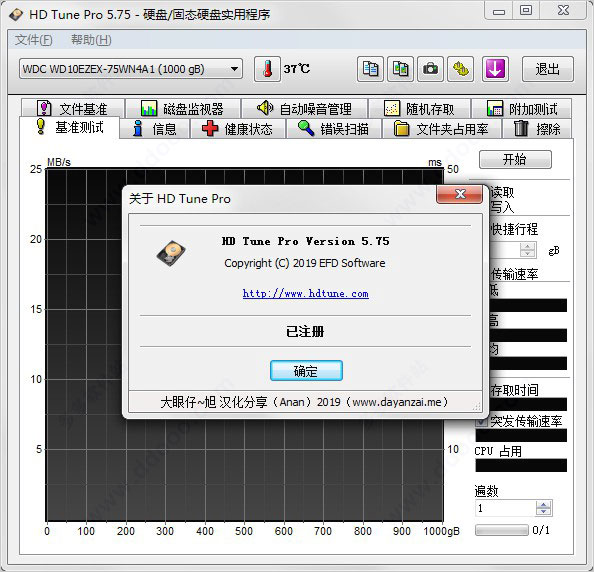Screen dimensions: 594x572
Task: Click the HD Tune Pro Version 5.75 text
Action: 305,241
